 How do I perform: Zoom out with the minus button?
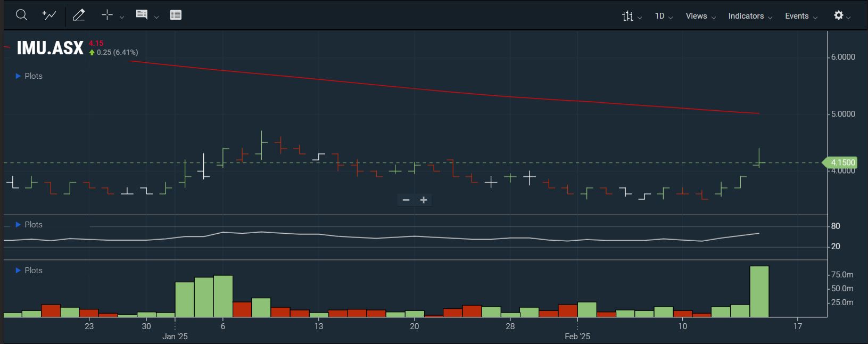pyautogui.click(x=406, y=200)
